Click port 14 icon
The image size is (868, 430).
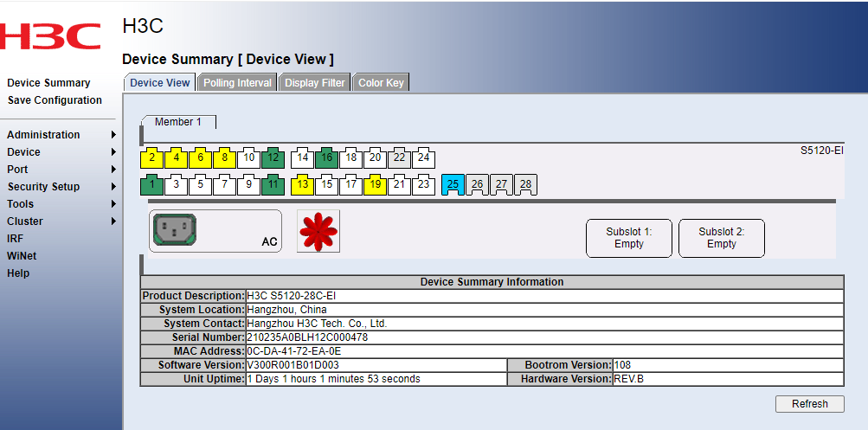point(302,158)
